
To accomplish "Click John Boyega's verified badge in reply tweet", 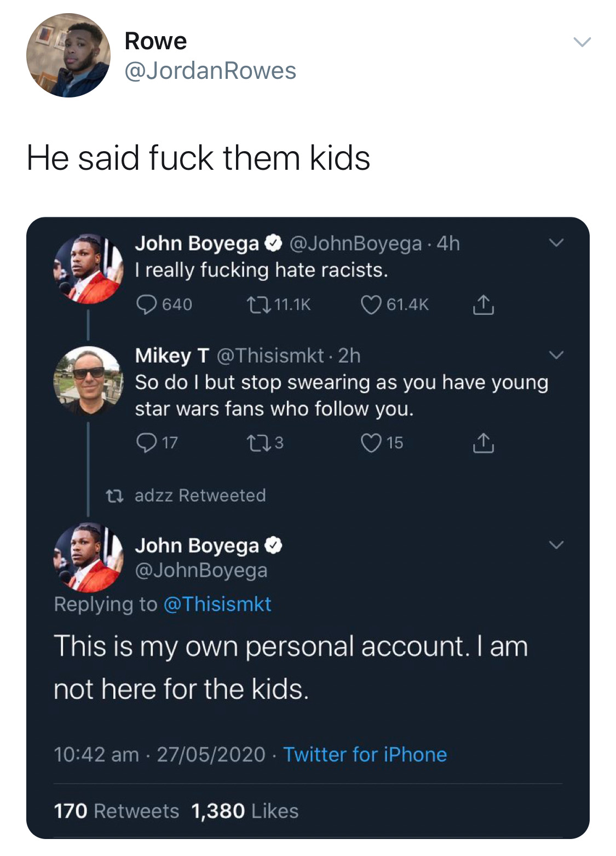I will tap(274, 545).
